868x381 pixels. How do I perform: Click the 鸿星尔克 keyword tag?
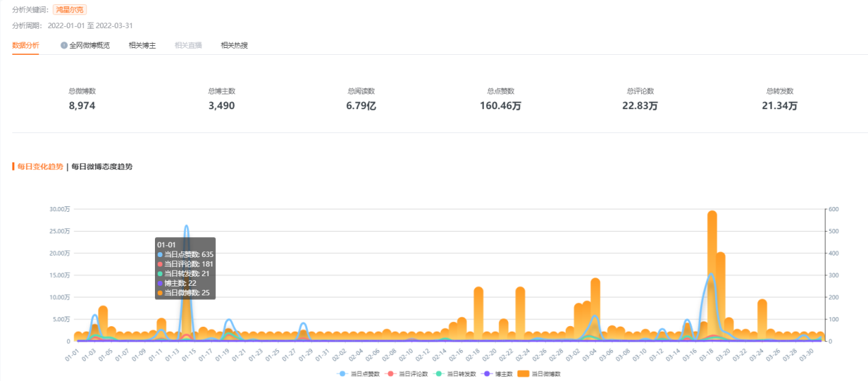70,10
